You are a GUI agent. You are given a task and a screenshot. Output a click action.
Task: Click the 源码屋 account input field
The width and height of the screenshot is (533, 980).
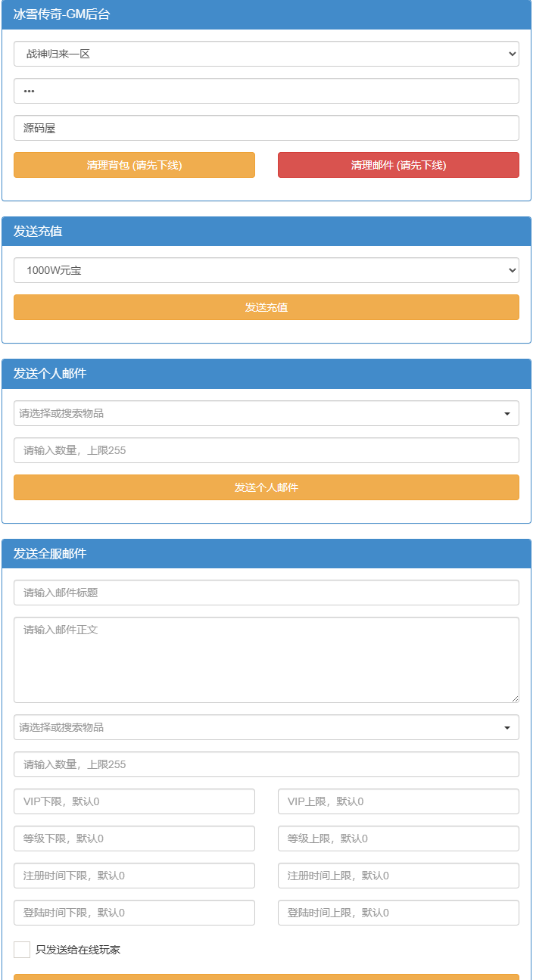266,128
